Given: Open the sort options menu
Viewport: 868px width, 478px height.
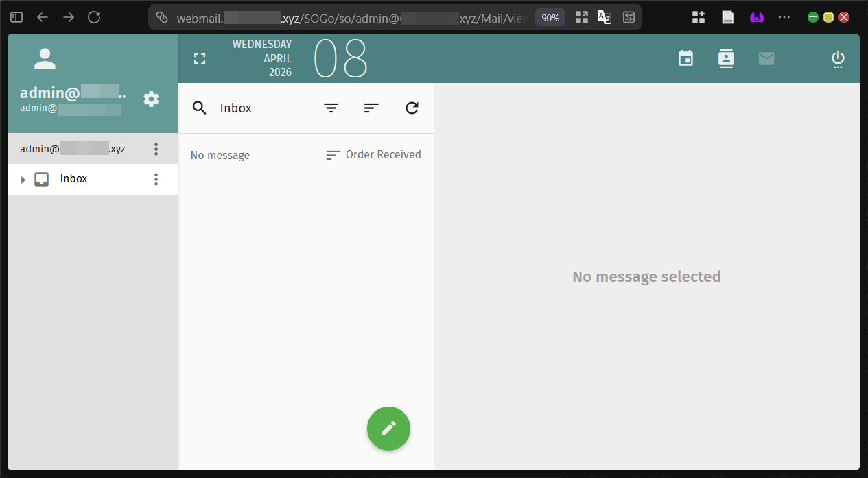Looking at the screenshot, I should pos(371,108).
